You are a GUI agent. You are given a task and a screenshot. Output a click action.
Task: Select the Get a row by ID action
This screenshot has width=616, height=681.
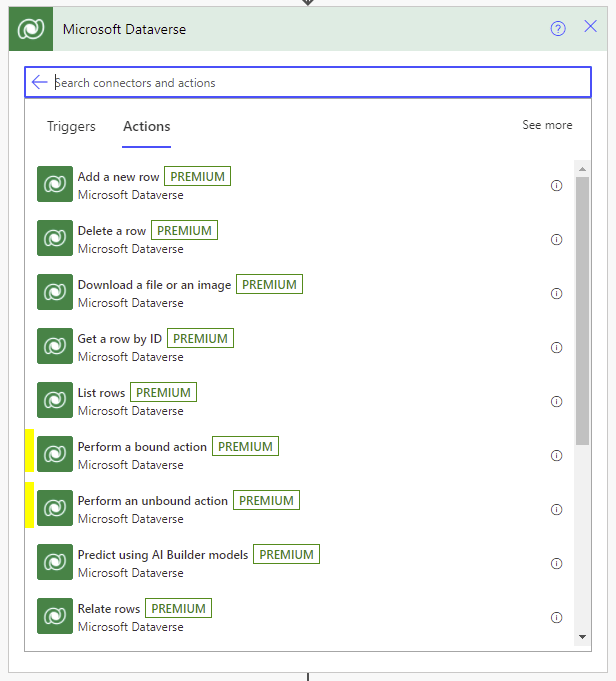pos(300,346)
